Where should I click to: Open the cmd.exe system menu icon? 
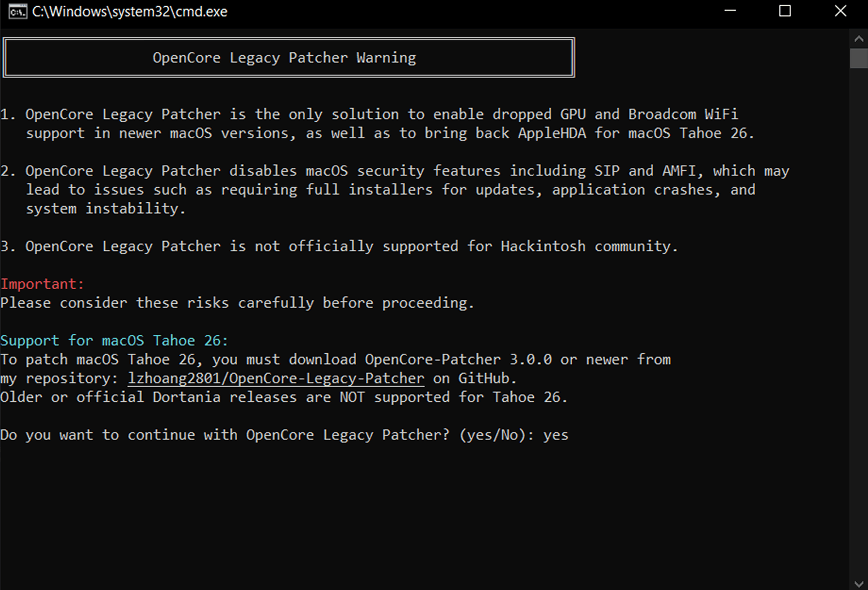pos(17,11)
